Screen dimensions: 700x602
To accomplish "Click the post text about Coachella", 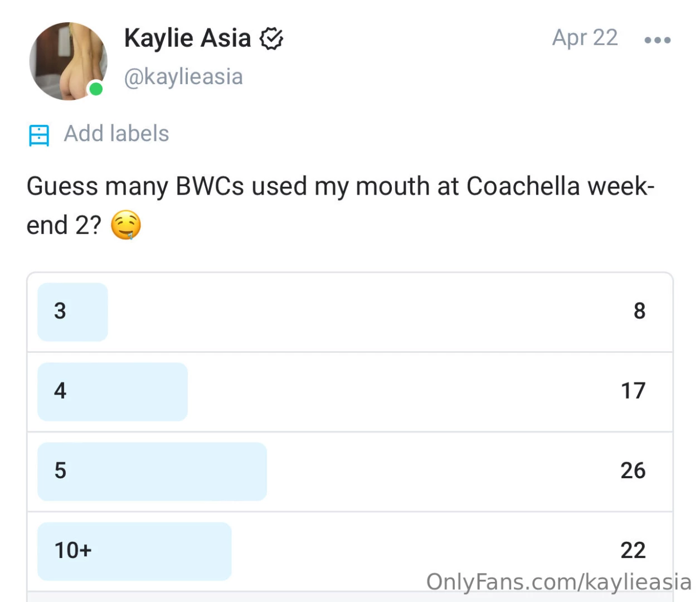I will coord(340,187).
